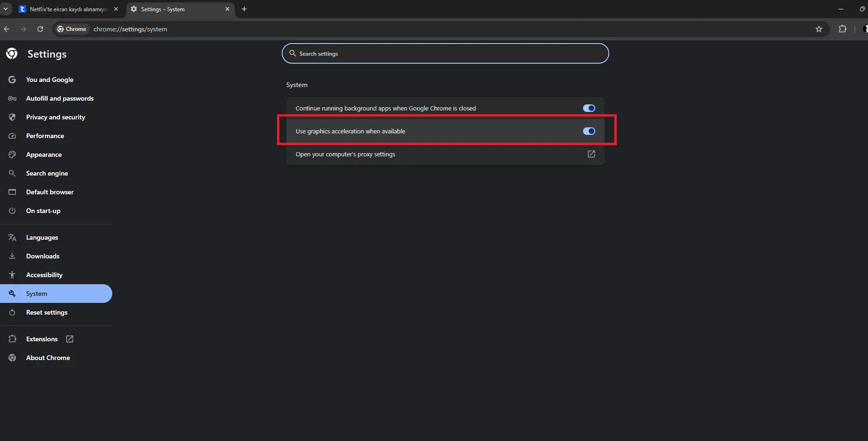Viewport: 868px width, 441px height.
Task: Open You and Google settings
Action: (x=50, y=80)
